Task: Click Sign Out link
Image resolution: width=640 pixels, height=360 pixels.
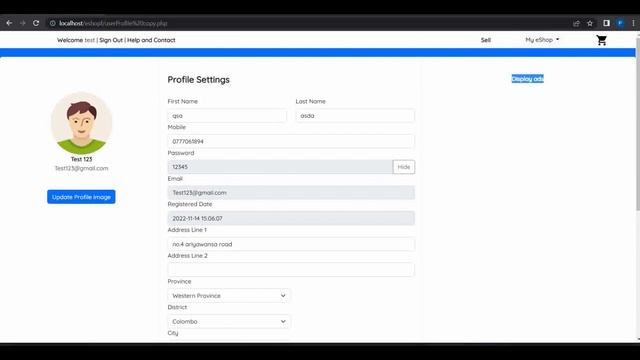Action: 111,40
